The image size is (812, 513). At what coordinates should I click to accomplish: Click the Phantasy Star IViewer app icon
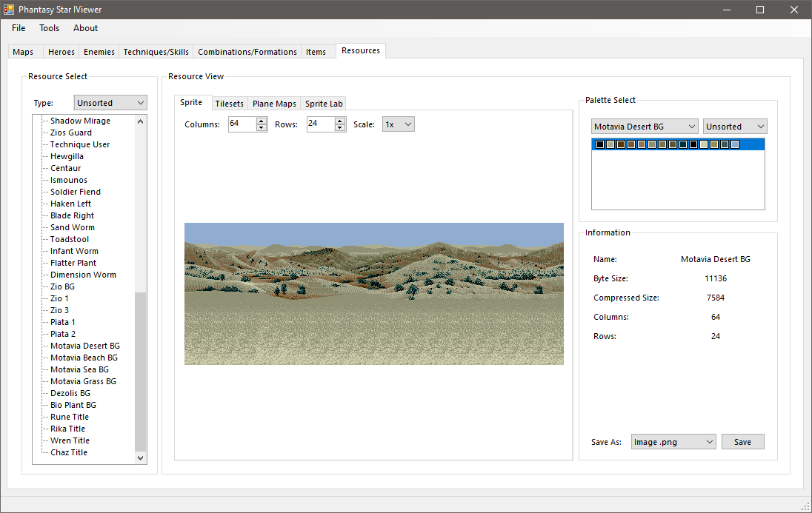point(9,10)
